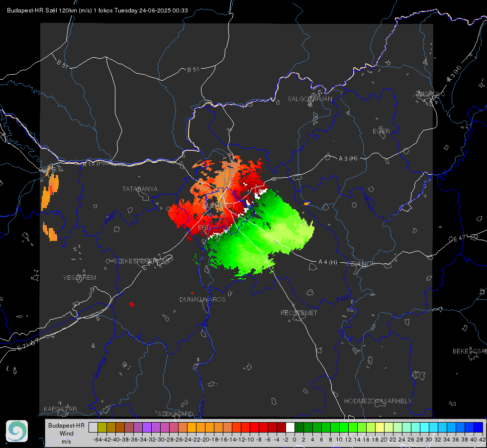Click the swirl logo icon
Screen dimensions: 487x448
click(17, 431)
